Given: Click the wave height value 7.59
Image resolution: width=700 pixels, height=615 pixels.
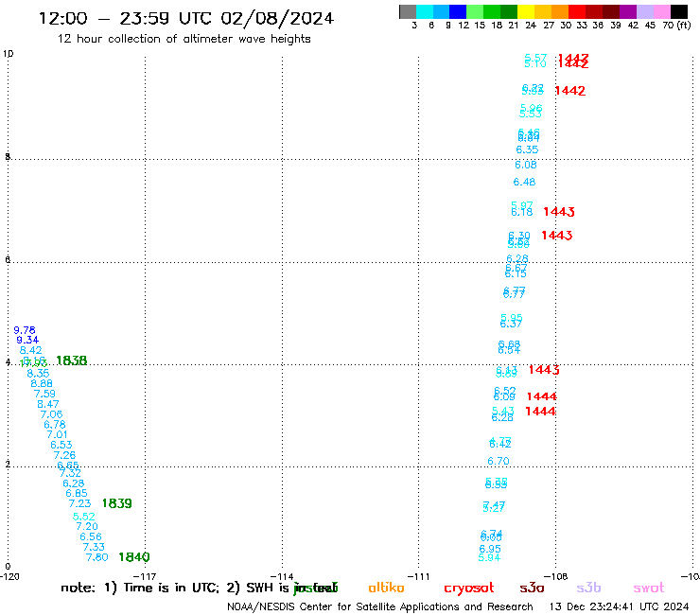Looking at the screenshot, I should [x=44, y=394].
